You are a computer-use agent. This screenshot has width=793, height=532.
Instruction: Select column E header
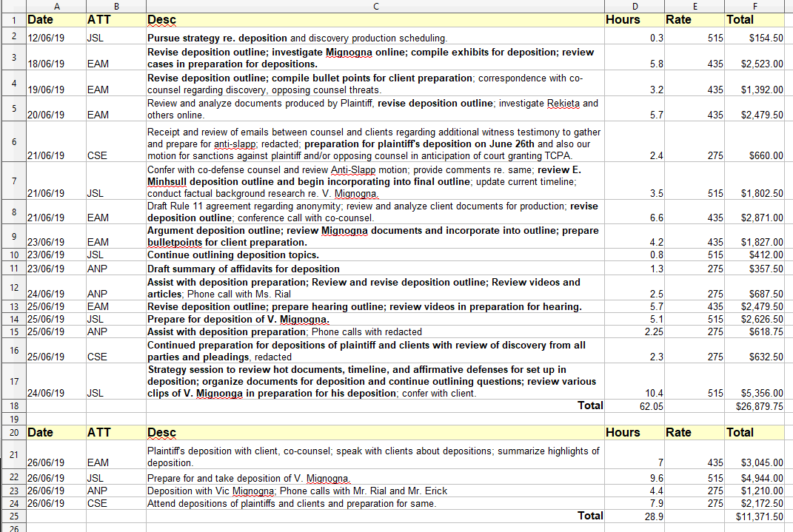[x=695, y=6]
